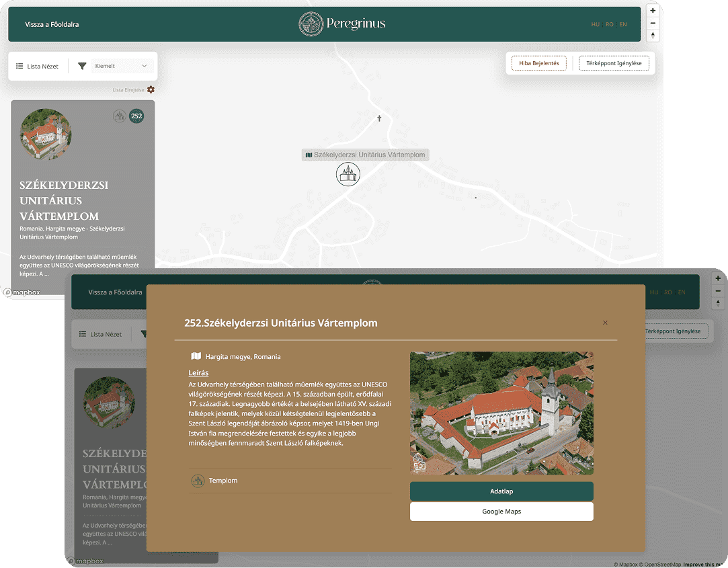Open the Kiemelt filter dropdown
Viewport: 728px width, 568px height.
[121, 67]
